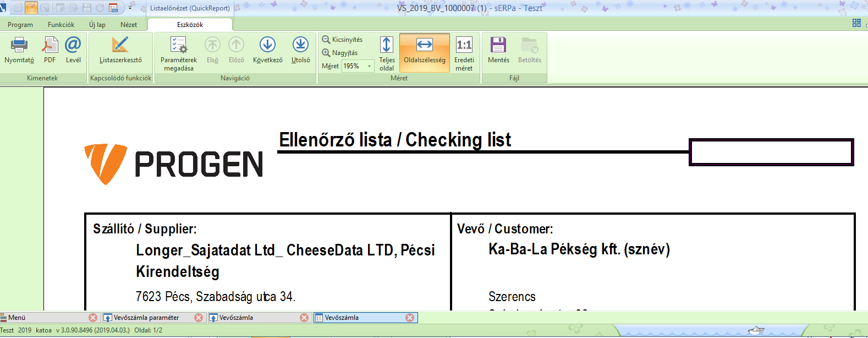Image resolution: width=868 pixels, height=338 pixels.
Task: Open the Nézet menu
Action: tap(129, 25)
